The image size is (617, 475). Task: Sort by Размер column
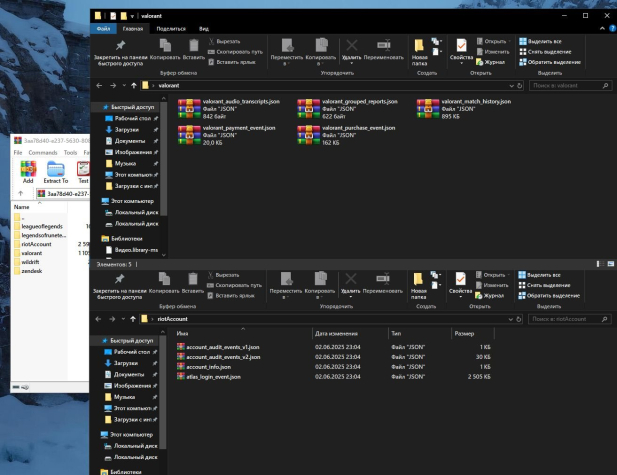[x=464, y=333]
